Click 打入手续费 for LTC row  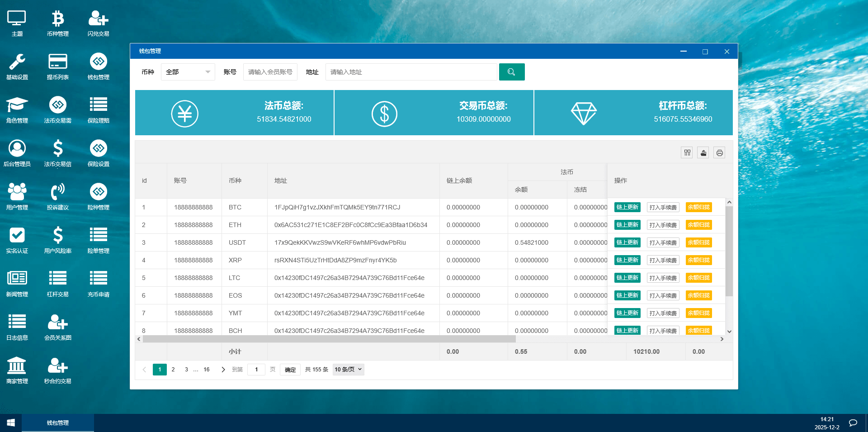[x=663, y=278]
